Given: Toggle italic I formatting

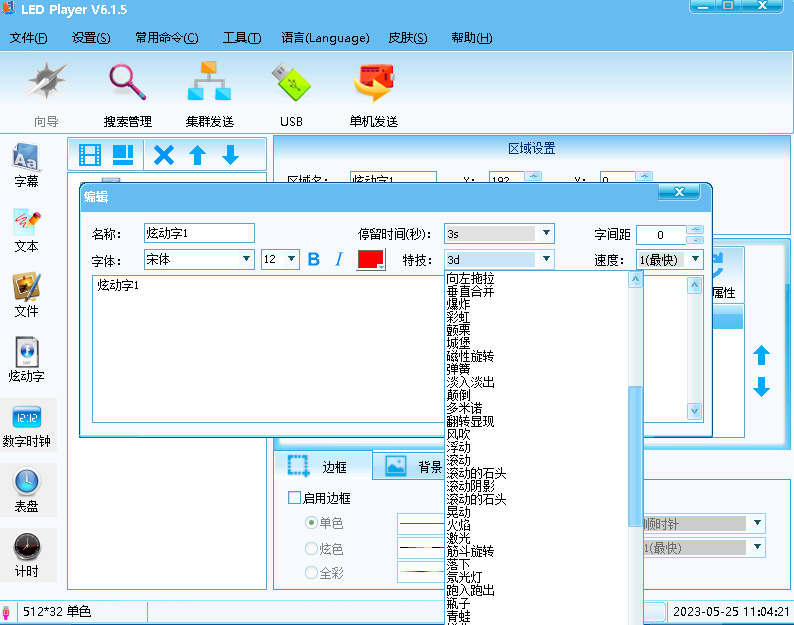Looking at the screenshot, I should click(339, 259).
